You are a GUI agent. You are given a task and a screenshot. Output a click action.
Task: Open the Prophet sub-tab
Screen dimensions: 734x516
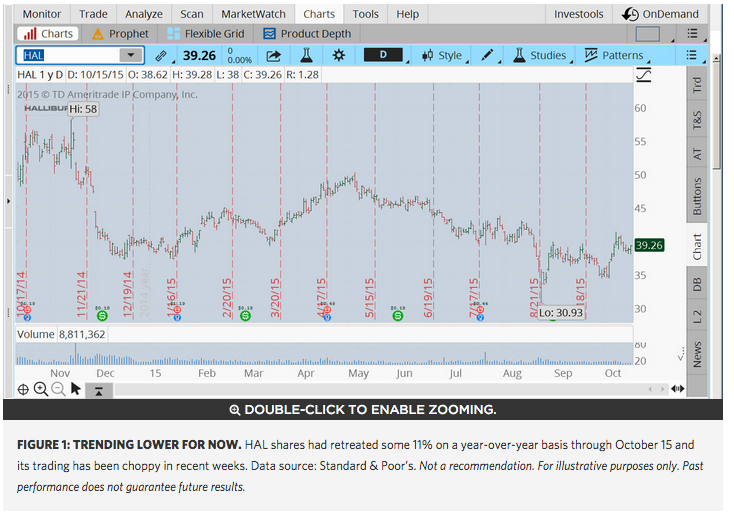pos(120,34)
